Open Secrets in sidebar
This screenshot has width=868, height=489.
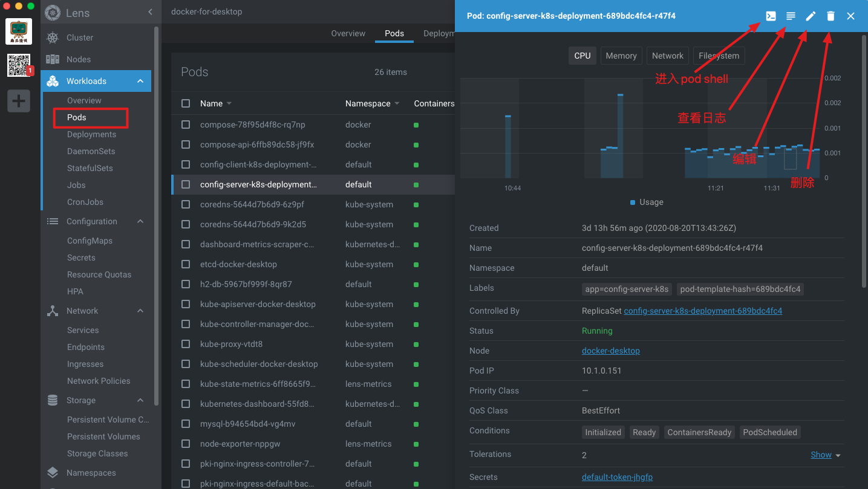pyautogui.click(x=81, y=257)
